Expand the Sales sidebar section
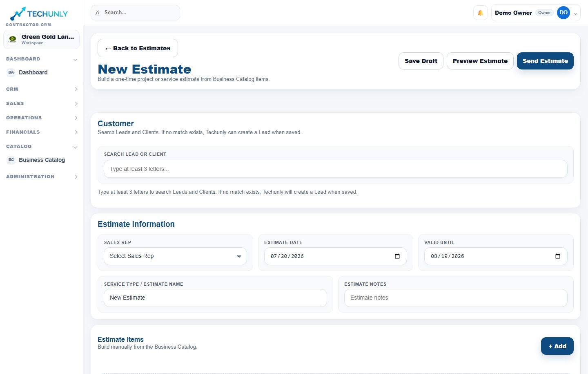The height and width of the screenshot is (374, 588). point(76,104)
